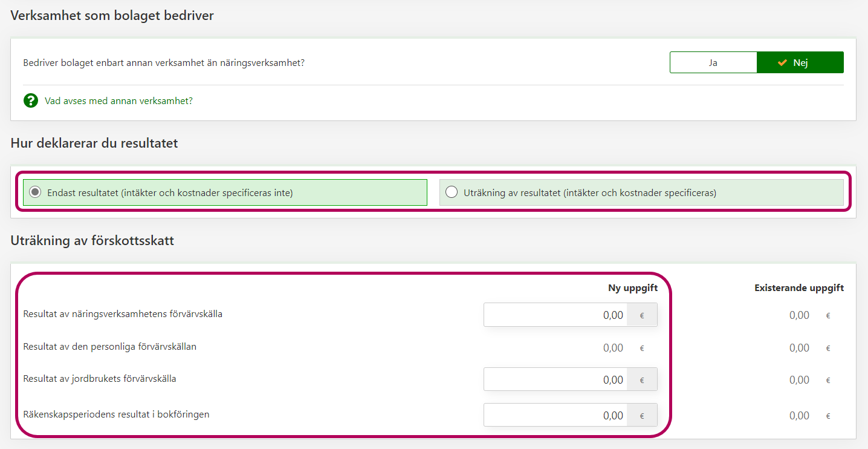The width and height of the screenshot is (868, 449).
Task: Select 'Endast resultatet' radio button
Action: tap(36, 192)
